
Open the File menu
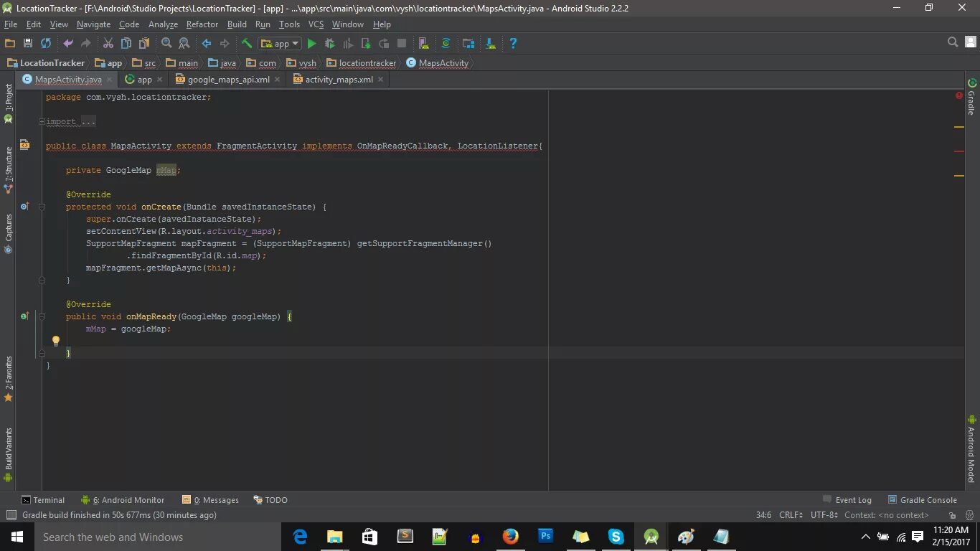tap(11, 24)
